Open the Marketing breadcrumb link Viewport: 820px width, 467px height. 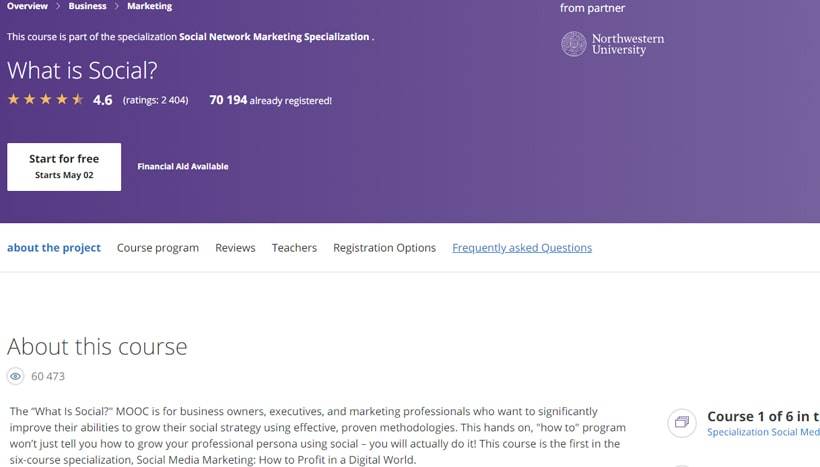pos(149,7)
